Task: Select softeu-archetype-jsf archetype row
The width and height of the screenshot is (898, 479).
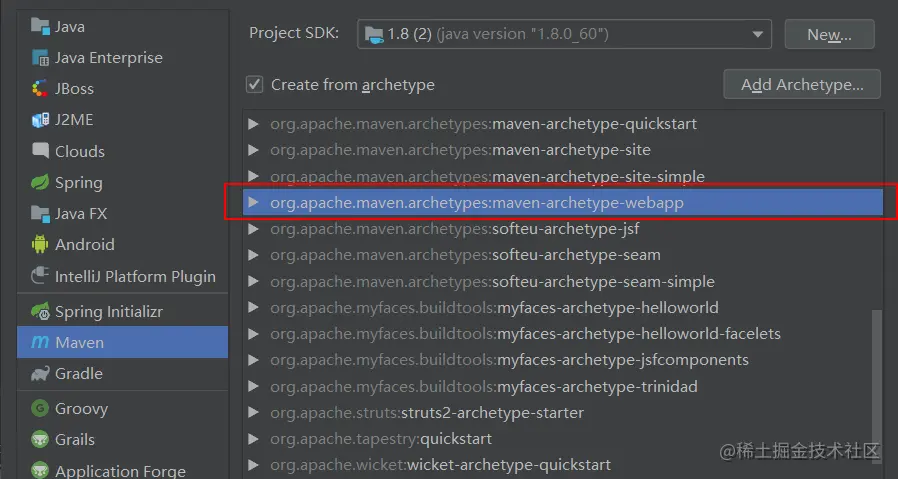Action: [562, 229]
